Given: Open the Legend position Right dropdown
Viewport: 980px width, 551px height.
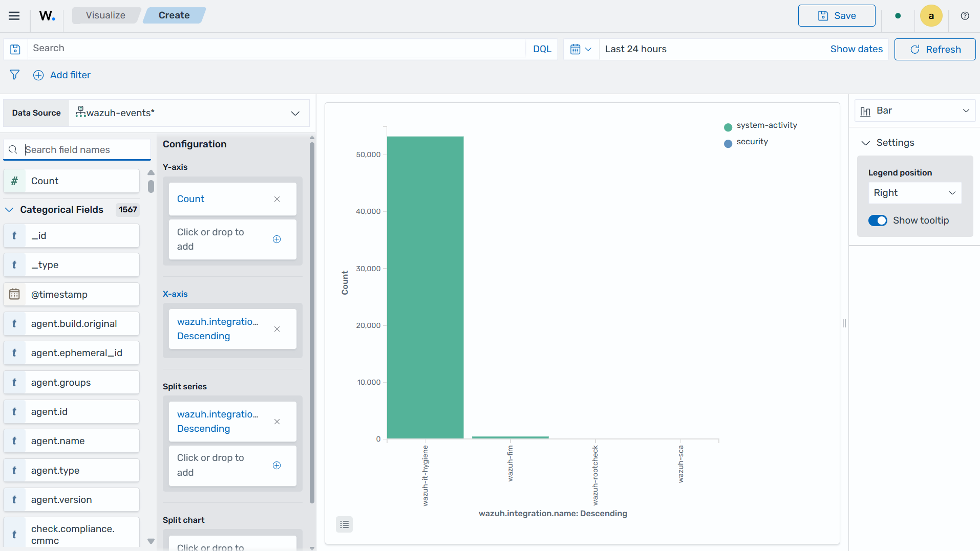Looking at the screenshot, I should coord(914,193).
